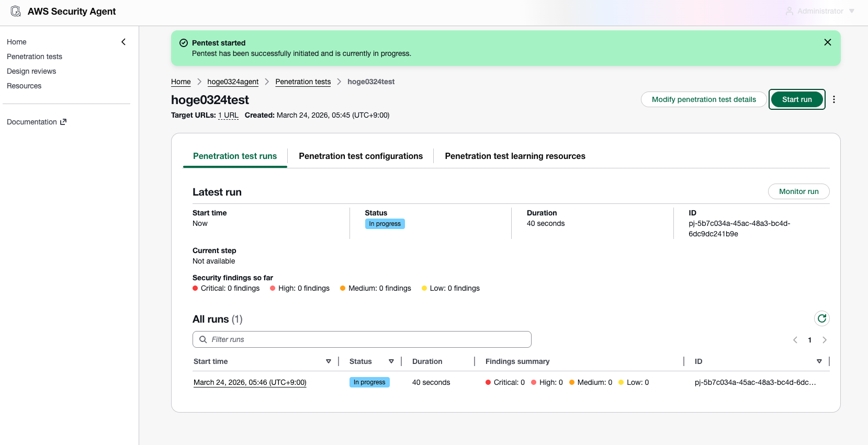
Task: Sort runs by Status column
Action: 391,361
